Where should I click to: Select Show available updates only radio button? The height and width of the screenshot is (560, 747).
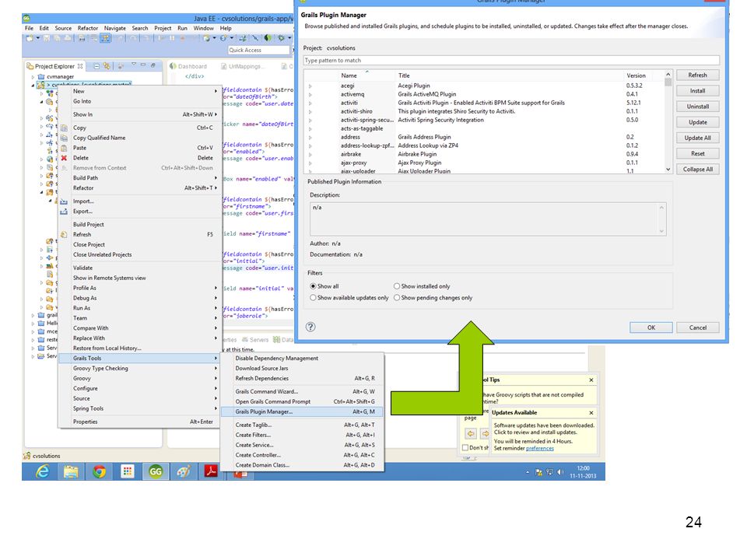313,298
